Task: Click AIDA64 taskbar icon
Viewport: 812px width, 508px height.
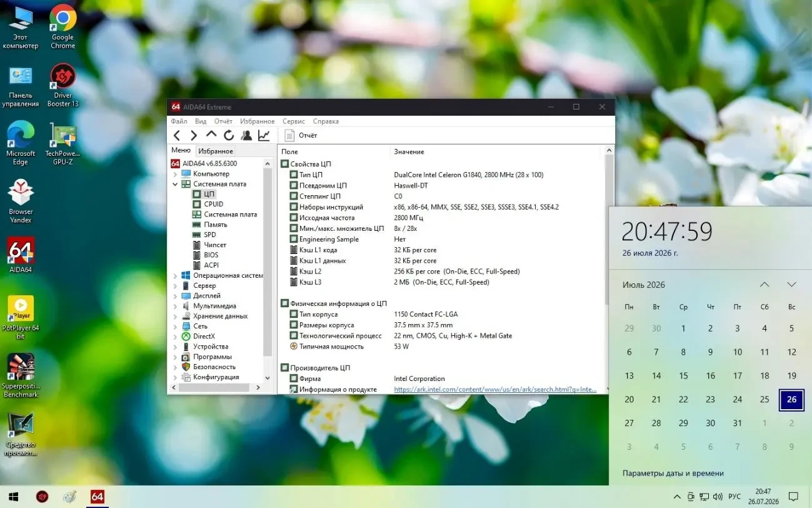Action: [x=98, y=497]
